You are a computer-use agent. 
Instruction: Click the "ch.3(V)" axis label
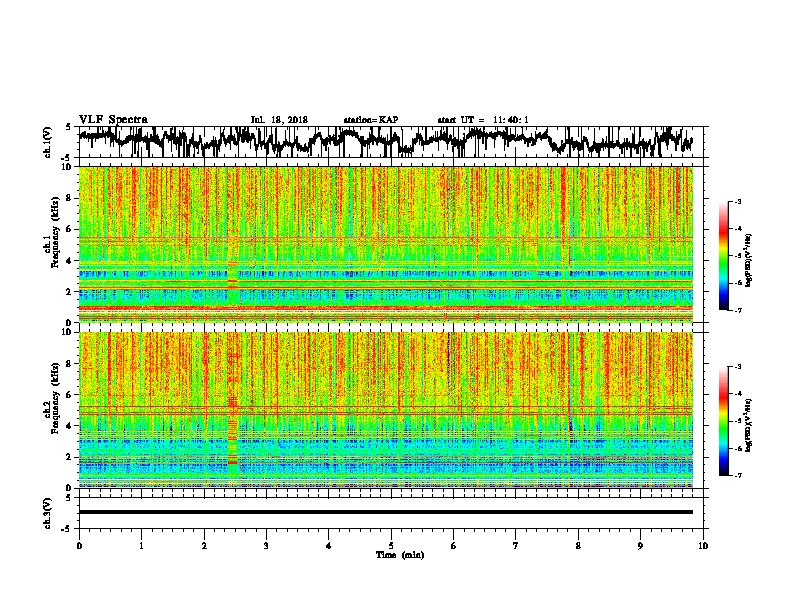coord(48,513)
